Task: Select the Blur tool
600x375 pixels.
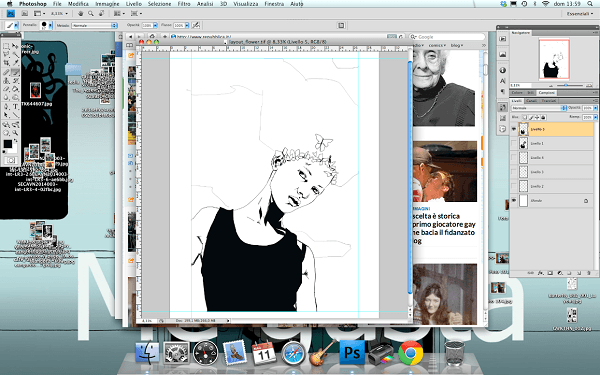Action: point(6,97)
